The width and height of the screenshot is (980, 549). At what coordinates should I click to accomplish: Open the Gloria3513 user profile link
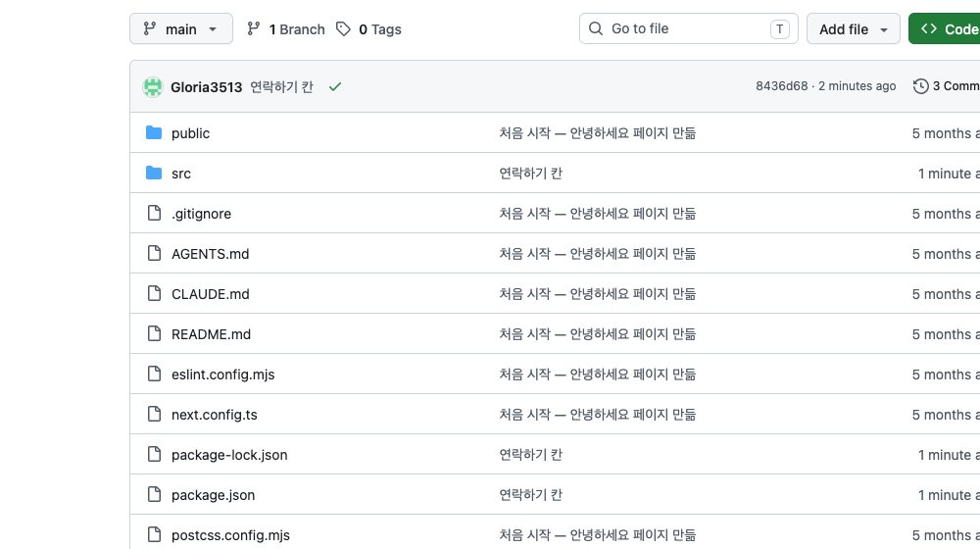206,87
